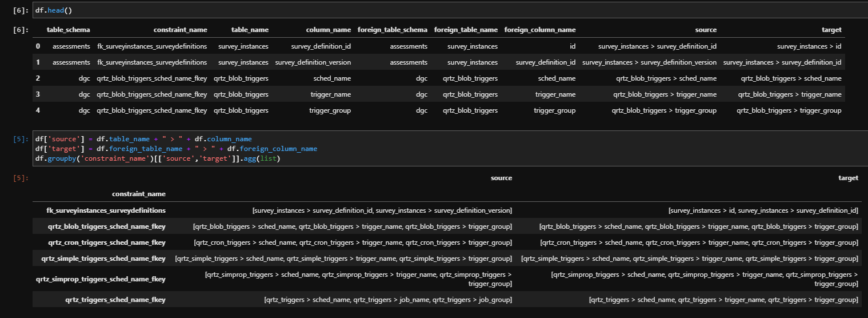Click qrtz_simprop_triggers_sched_name_fkey row label
Screen dimensions: 868x318
pyautogui.click(x=101, y=279)
